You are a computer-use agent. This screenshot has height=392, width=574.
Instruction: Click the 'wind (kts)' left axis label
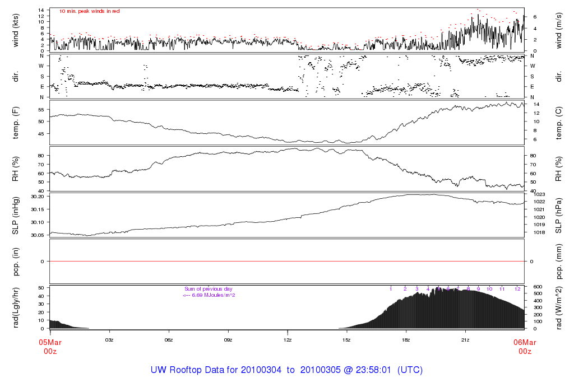(16, 29)
